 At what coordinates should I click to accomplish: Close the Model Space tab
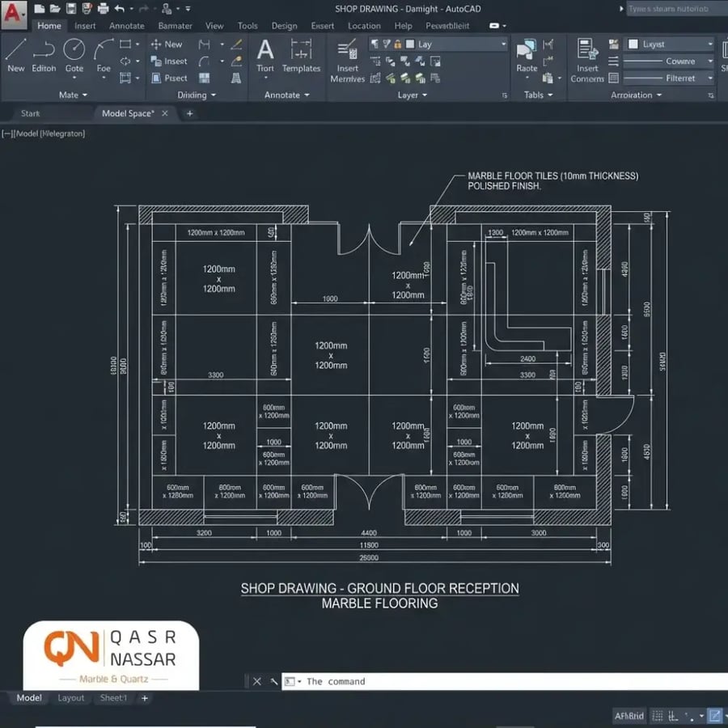tap(165, 113)
